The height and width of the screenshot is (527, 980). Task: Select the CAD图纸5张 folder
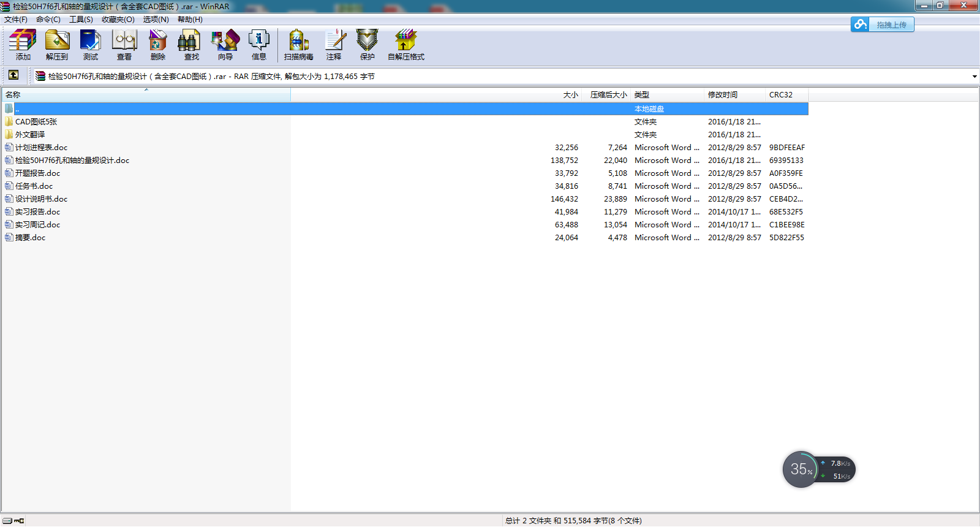(x=36, y=122)
